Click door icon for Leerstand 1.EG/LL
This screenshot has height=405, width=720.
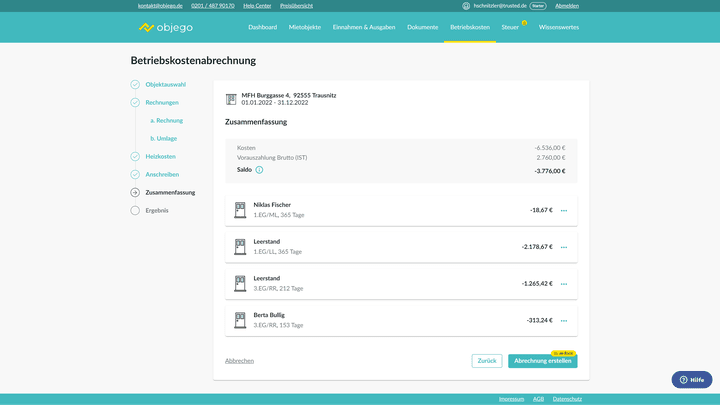point(240,247)
